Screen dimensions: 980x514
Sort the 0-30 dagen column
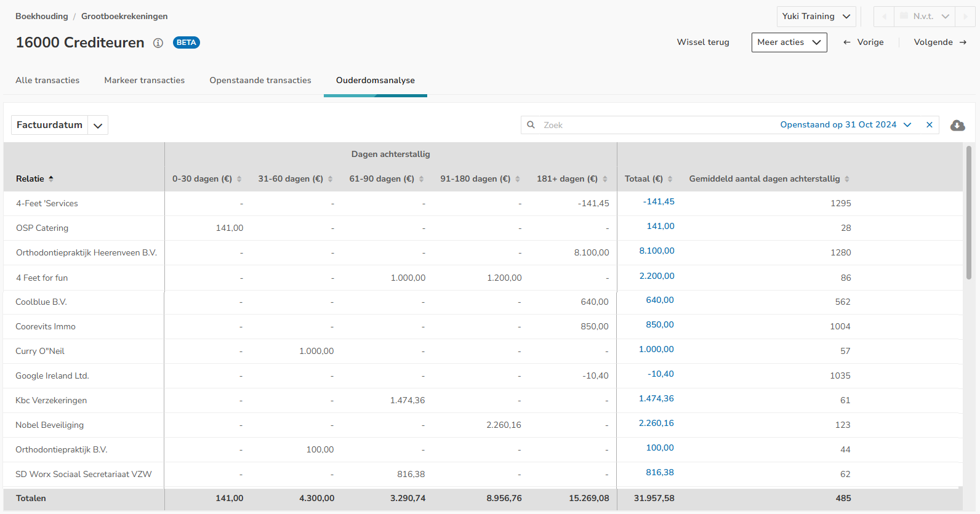[239, 179]
